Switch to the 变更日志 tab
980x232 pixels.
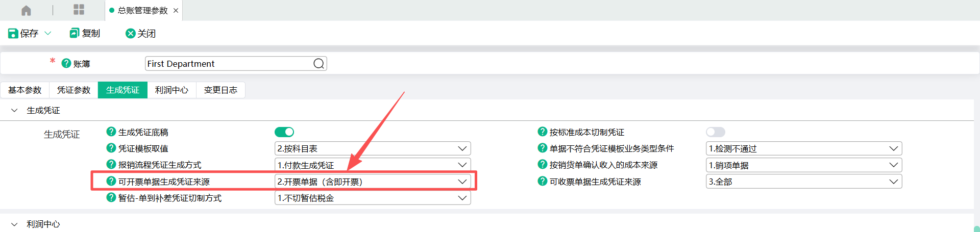[220, 90]
